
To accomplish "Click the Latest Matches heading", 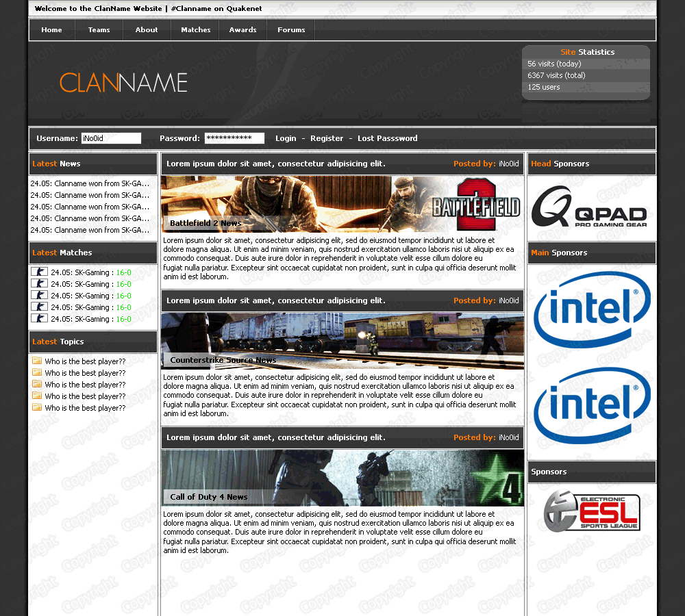I will 62,253.
